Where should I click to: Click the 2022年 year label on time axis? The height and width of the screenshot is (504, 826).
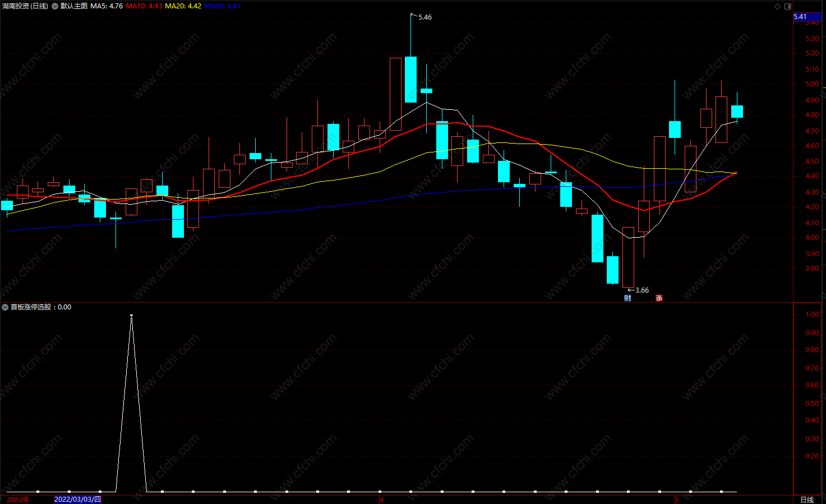(18, 500)
